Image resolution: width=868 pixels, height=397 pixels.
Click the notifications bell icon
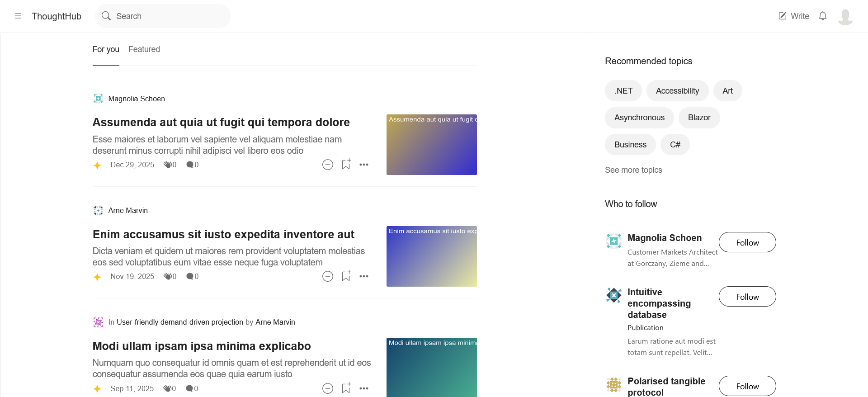(822, 16)
